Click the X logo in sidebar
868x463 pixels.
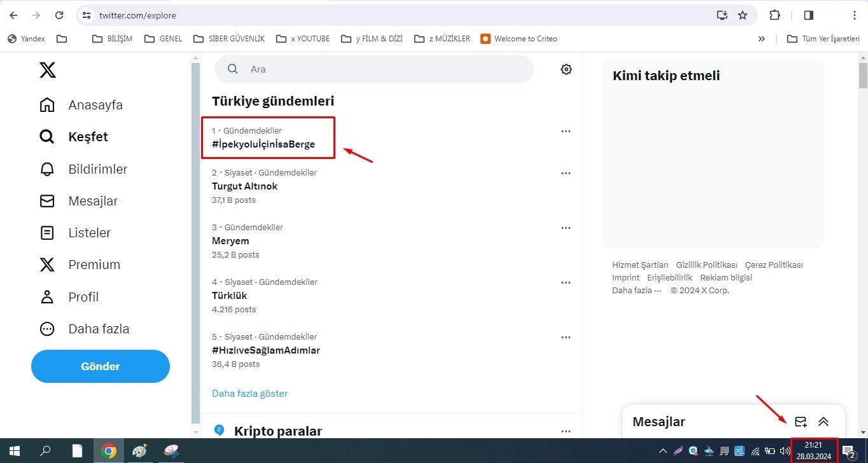(x=48, y=69)
